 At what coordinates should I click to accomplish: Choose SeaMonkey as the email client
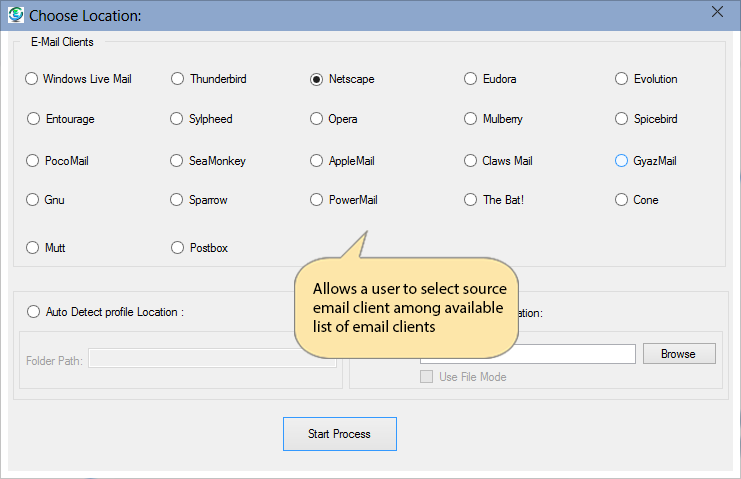(x=178, y=160)
